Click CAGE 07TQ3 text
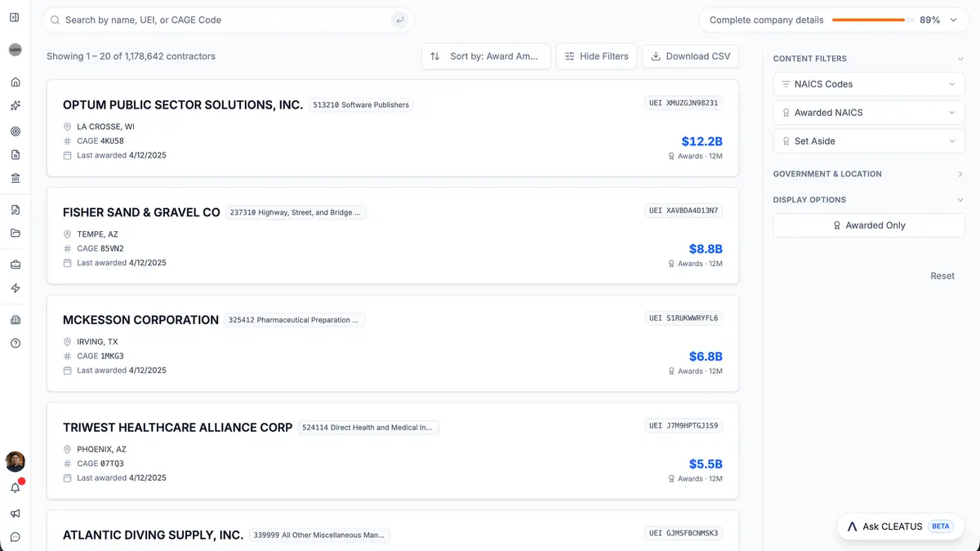980x551 pixels. [x=100, y=464]
